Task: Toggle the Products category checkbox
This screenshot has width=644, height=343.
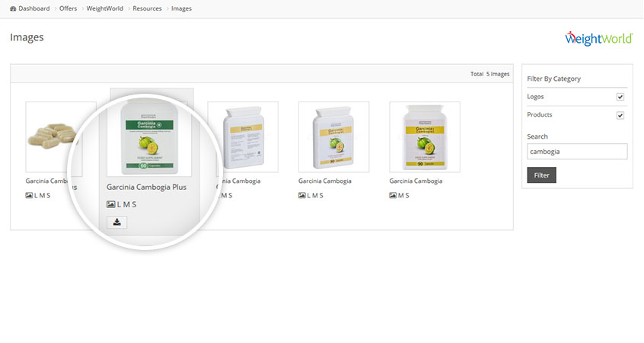Action: pos(620,116)
